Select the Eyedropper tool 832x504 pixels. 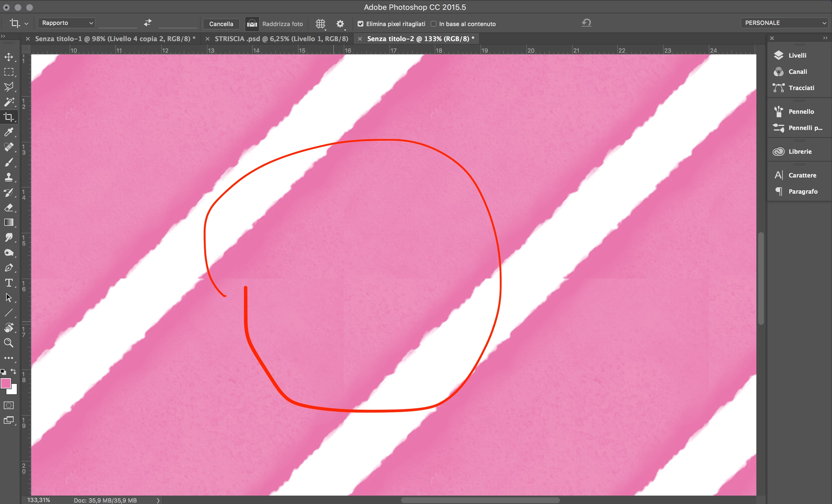click(9, 132)
